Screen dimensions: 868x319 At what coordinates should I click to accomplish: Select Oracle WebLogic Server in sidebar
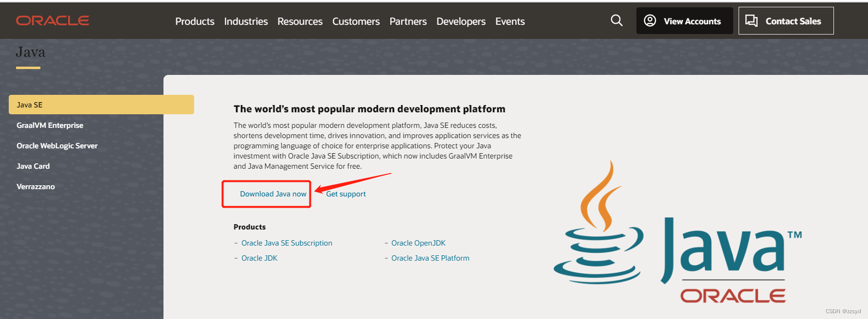pos(57,145)
